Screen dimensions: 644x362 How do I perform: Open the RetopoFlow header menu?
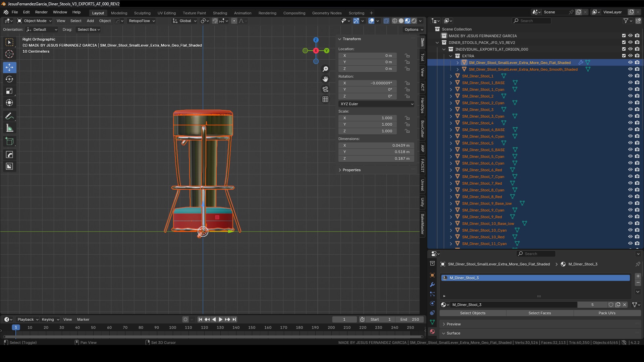pos(142,21)
